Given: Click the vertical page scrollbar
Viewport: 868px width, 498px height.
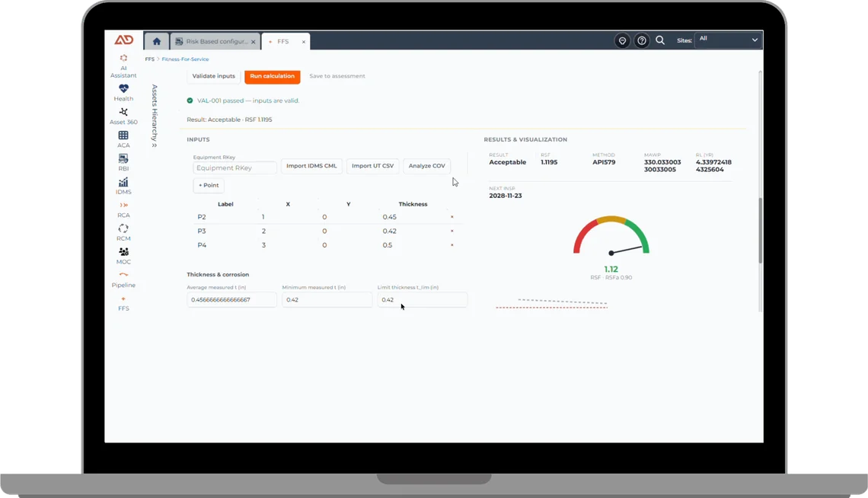Looking at the screenshot, I should [760, 230].
